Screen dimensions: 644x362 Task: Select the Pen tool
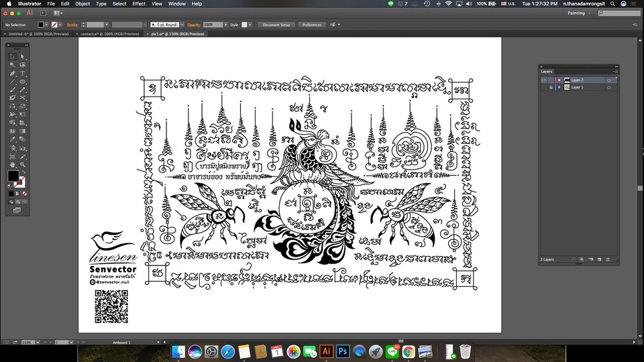point(12,74)
